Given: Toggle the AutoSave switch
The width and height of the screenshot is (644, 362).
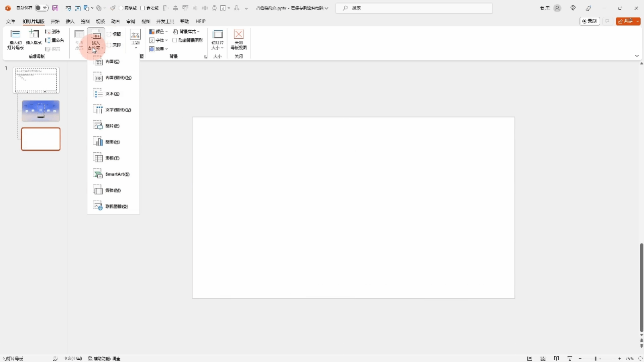Looking at the screenshot, I should coord(42,8).
